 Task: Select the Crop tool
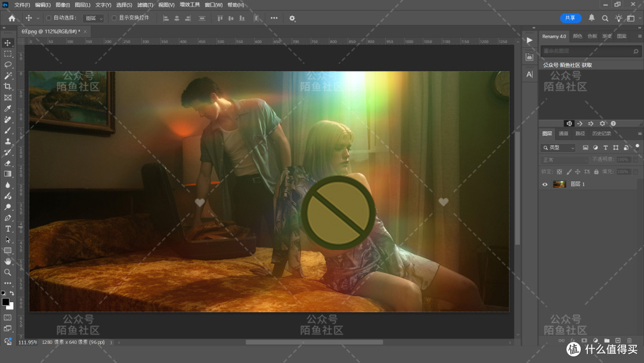coord(7,87)
